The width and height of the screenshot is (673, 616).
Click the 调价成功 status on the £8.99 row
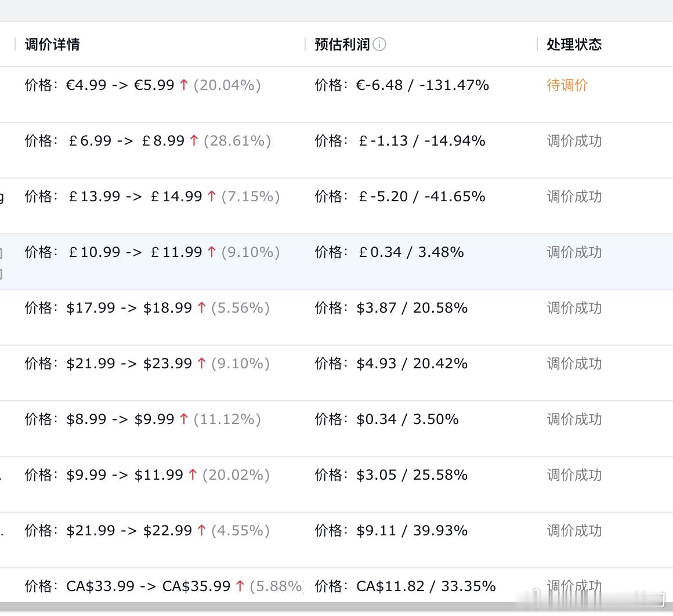(574, 140)
